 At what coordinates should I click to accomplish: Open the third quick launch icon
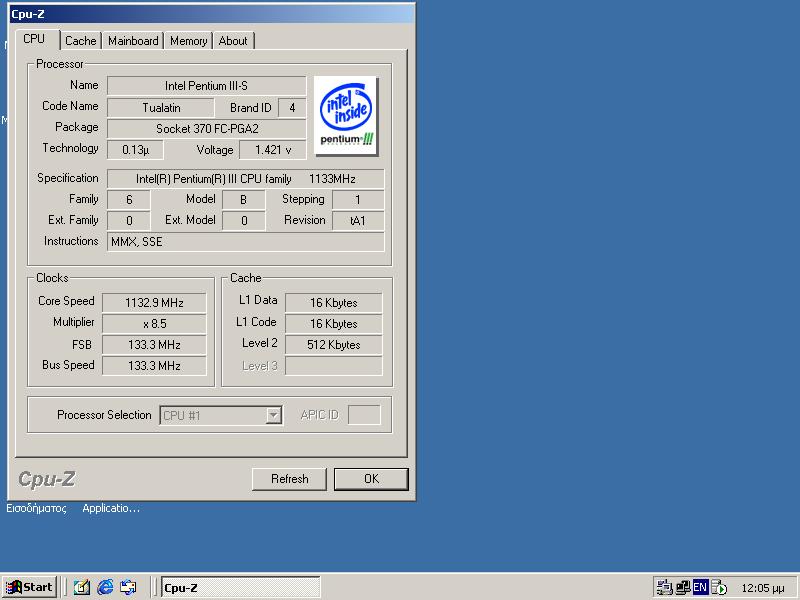pyautogui.click(x=128, y=587)
